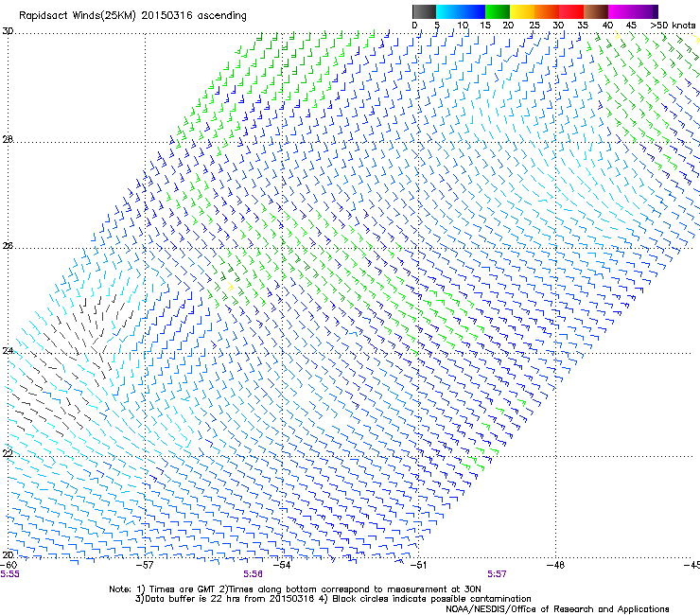Click the longitude label '-54' on the bottom axis
This screenshot has width=700, height=615.
tap(282, 566)
